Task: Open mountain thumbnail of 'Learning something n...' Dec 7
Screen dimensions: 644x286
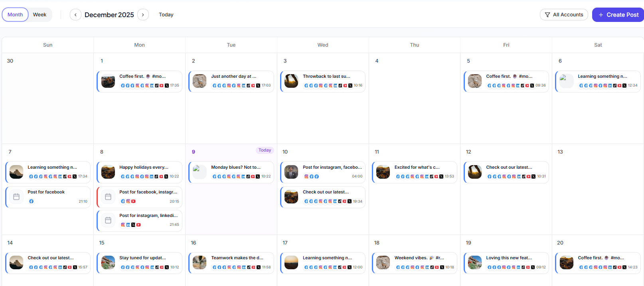Action: 16,172
